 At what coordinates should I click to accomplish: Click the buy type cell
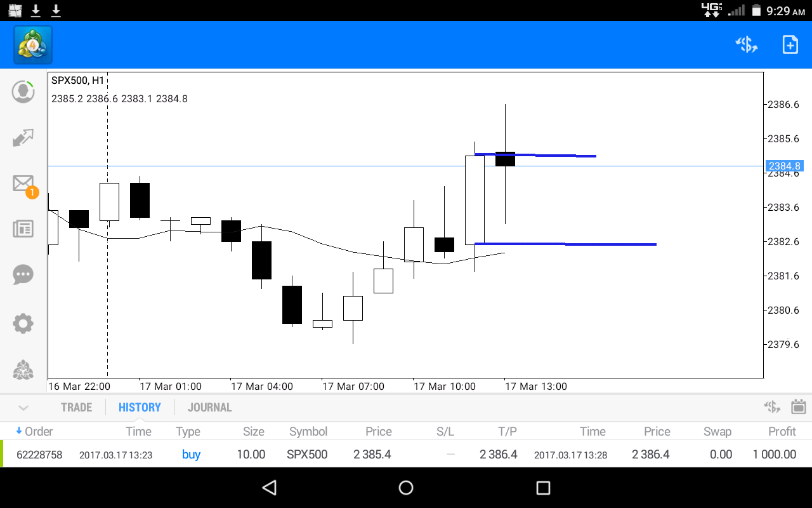191,455
